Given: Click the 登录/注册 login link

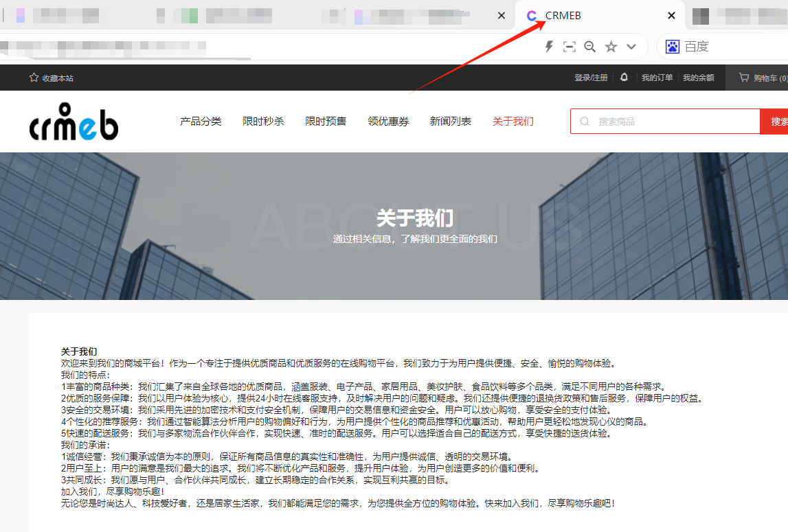Looking at the screenshot, I should click(x=591, y=78).
